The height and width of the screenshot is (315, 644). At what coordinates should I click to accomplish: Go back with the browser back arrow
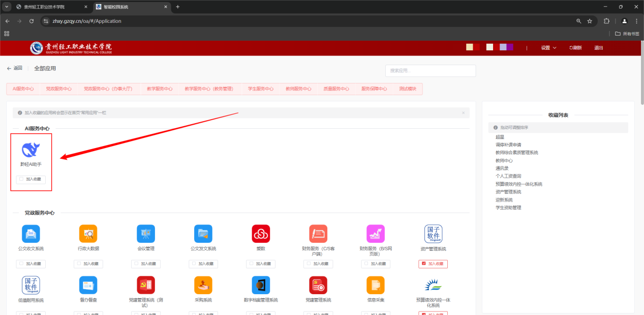click(8, 21)
